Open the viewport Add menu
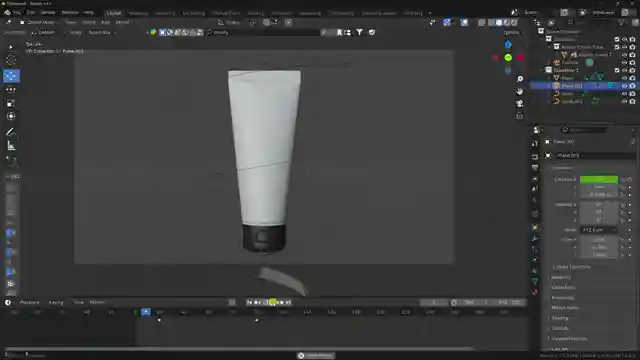Viewport: 640px width, 360px height. tap(105, 22)
